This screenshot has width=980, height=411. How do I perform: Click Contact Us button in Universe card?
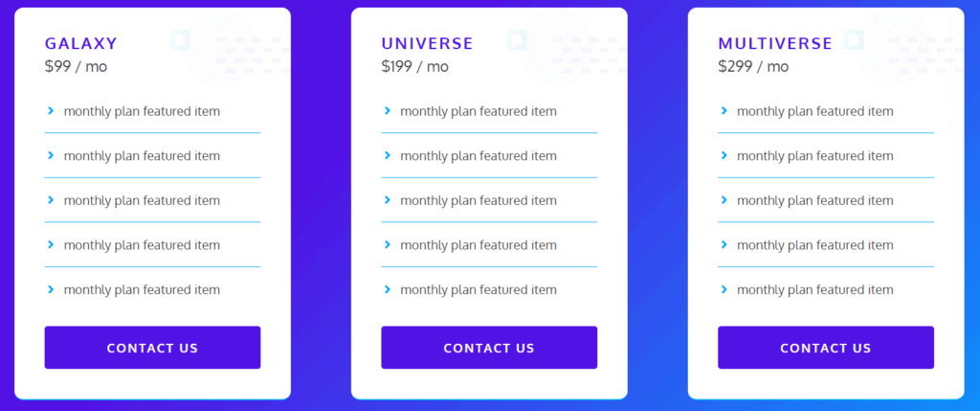489,347
